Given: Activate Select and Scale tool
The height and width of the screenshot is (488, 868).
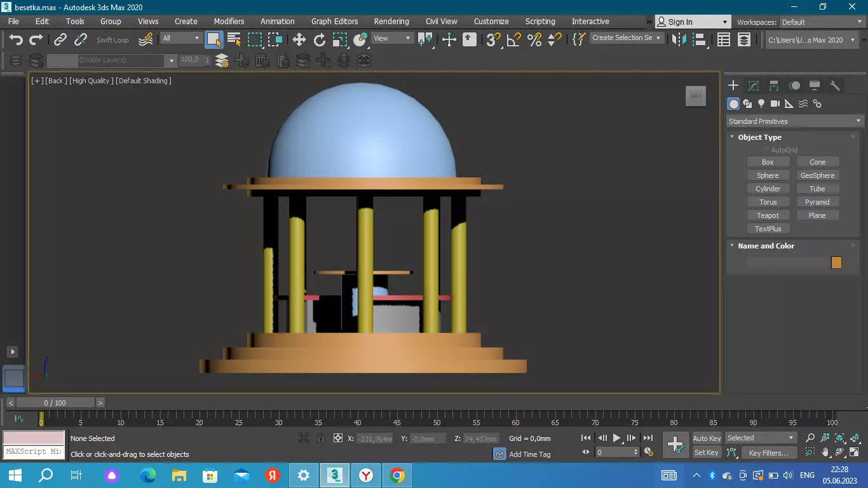Looking at the screenshot, I should coord(340,39).
